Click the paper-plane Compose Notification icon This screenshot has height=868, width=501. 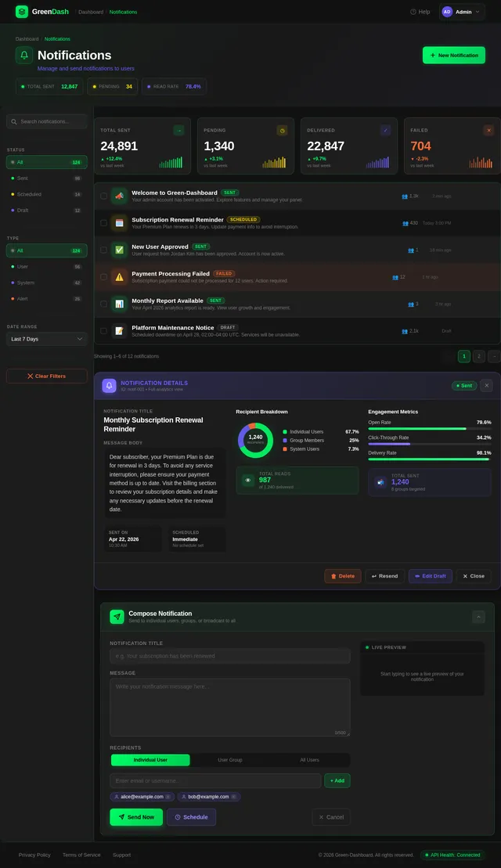tap(117, 617)
